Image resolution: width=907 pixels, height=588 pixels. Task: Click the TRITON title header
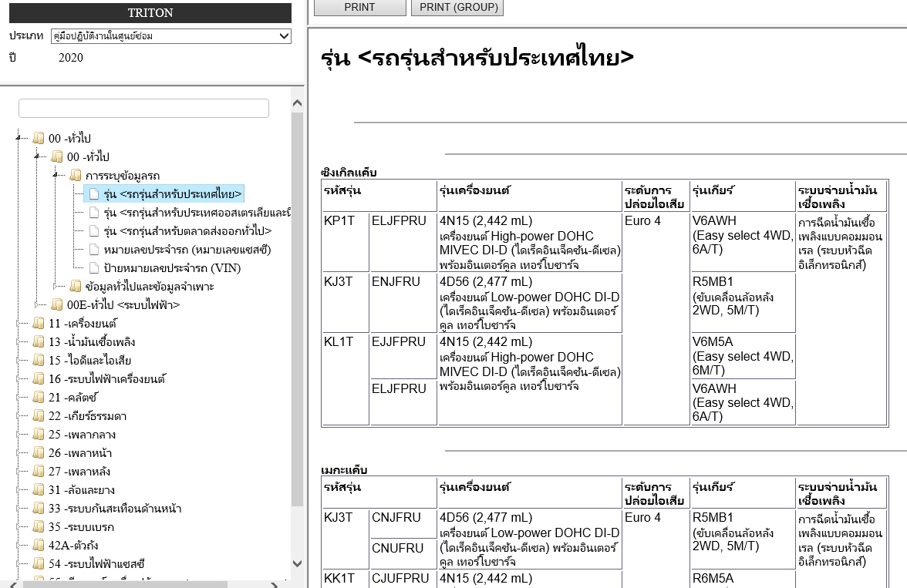pyautogui.click(x=150, y=13)
